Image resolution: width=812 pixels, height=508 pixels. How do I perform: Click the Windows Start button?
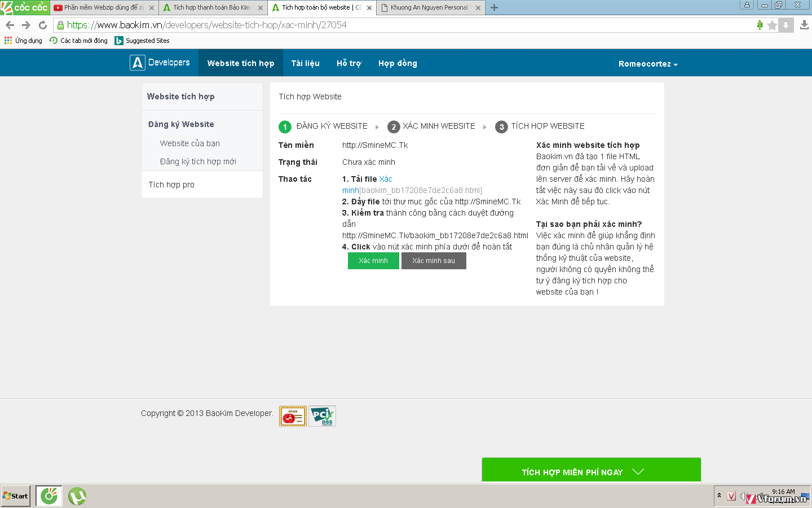point(16,496)
